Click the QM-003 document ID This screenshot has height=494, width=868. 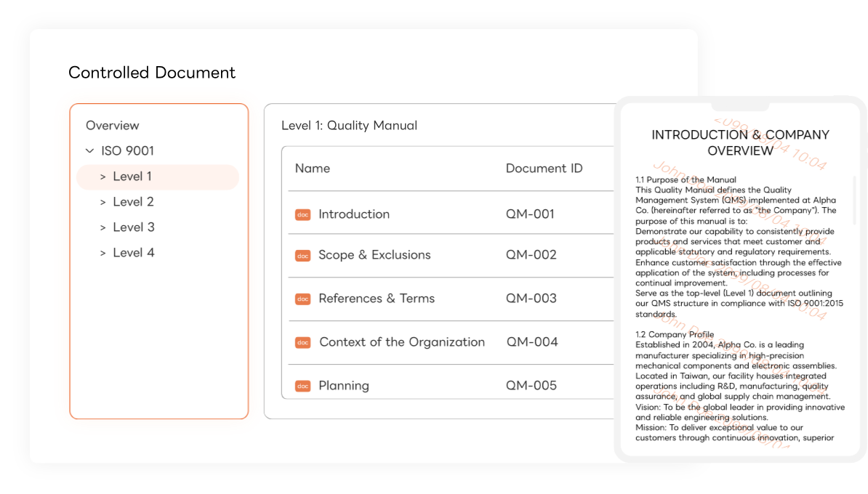(531, 298)
